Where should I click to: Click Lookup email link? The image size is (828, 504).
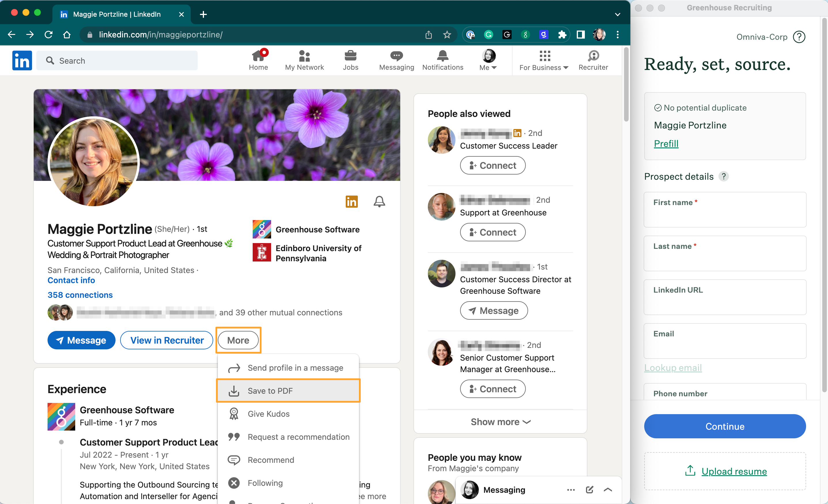(673, 369)
